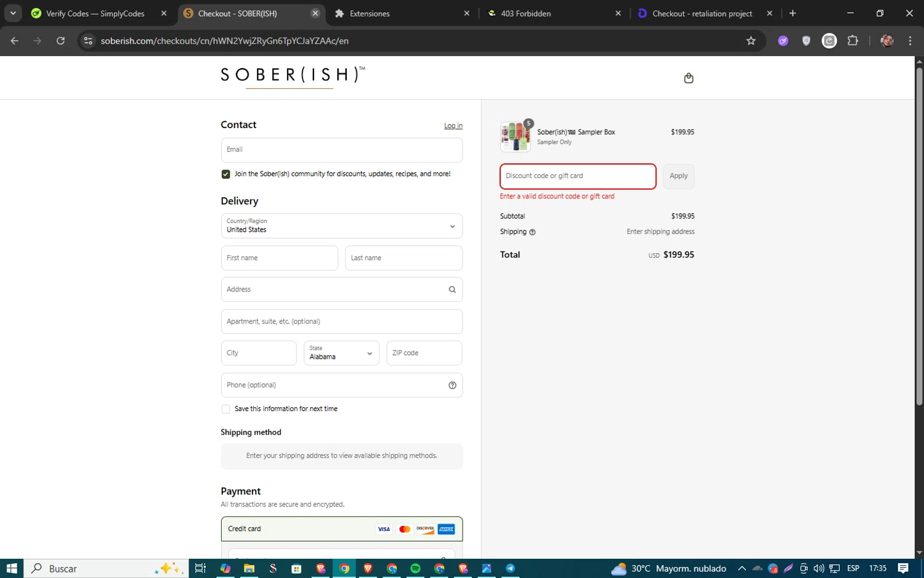
Task: Click the Email input field
Action: tap(342, 150)
